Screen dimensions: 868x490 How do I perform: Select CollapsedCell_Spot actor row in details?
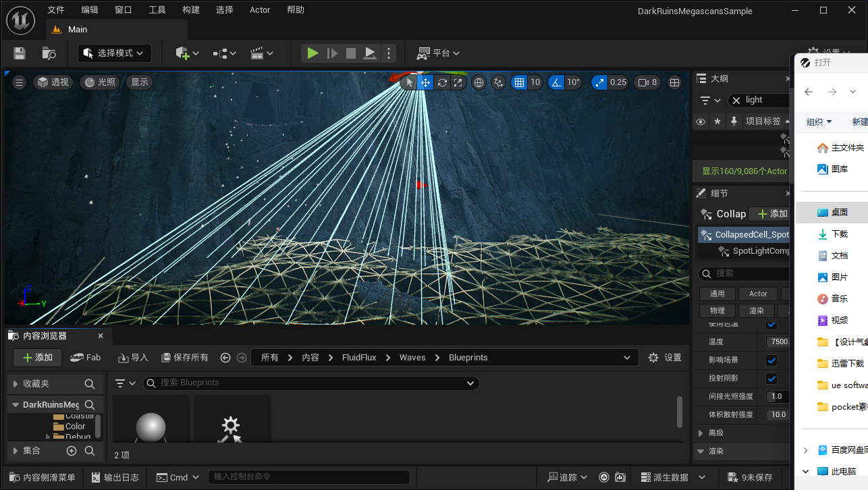(x=744, y=235)
